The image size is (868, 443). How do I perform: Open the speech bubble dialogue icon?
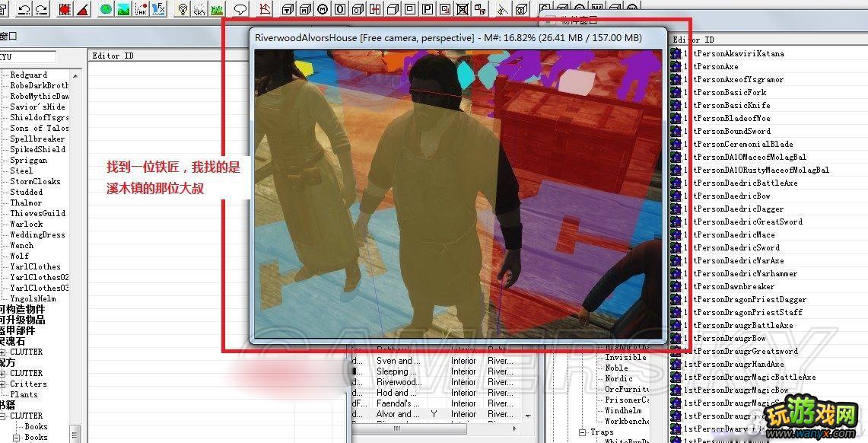click(x=240, y=8)
